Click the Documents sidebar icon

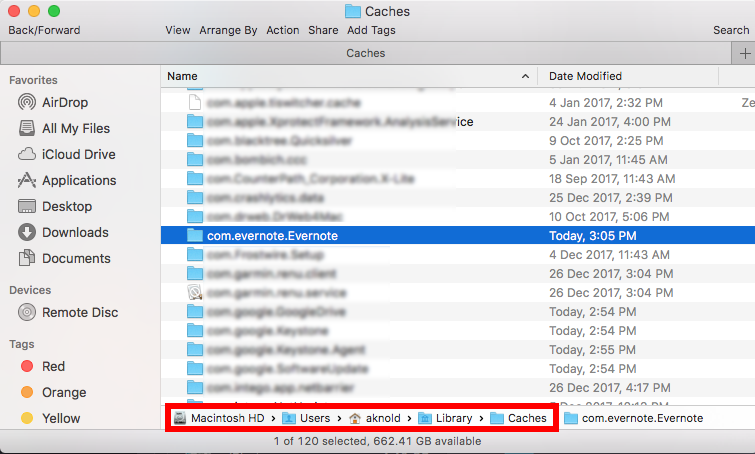[x=27, y=258]
